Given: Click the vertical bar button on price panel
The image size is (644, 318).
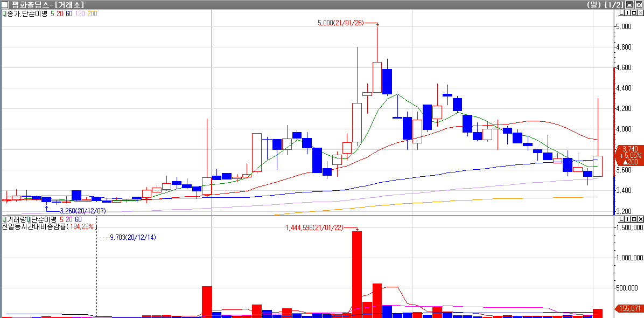Looking at the screenshot, I should pos(627,13).
